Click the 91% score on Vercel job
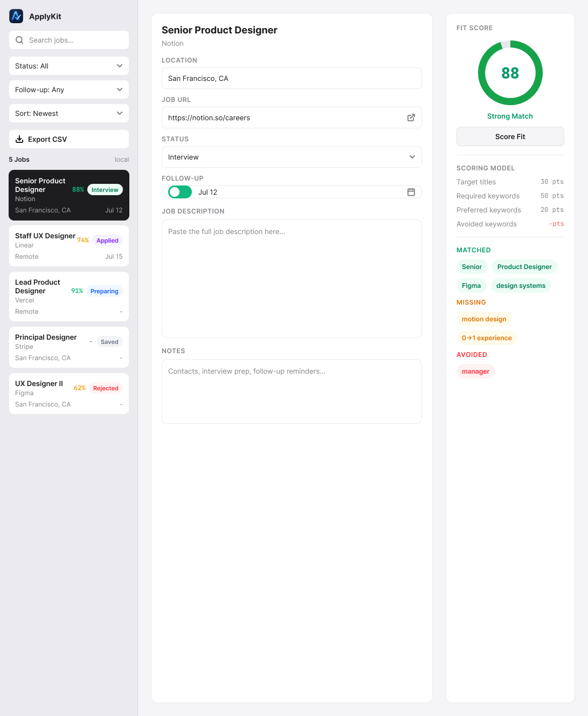 (x=77, y=291)
